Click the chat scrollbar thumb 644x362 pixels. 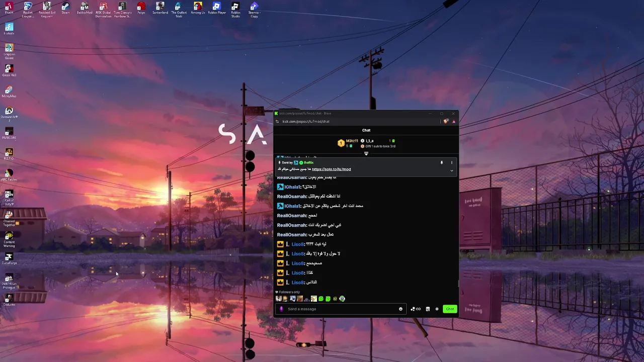pos(458,284)
